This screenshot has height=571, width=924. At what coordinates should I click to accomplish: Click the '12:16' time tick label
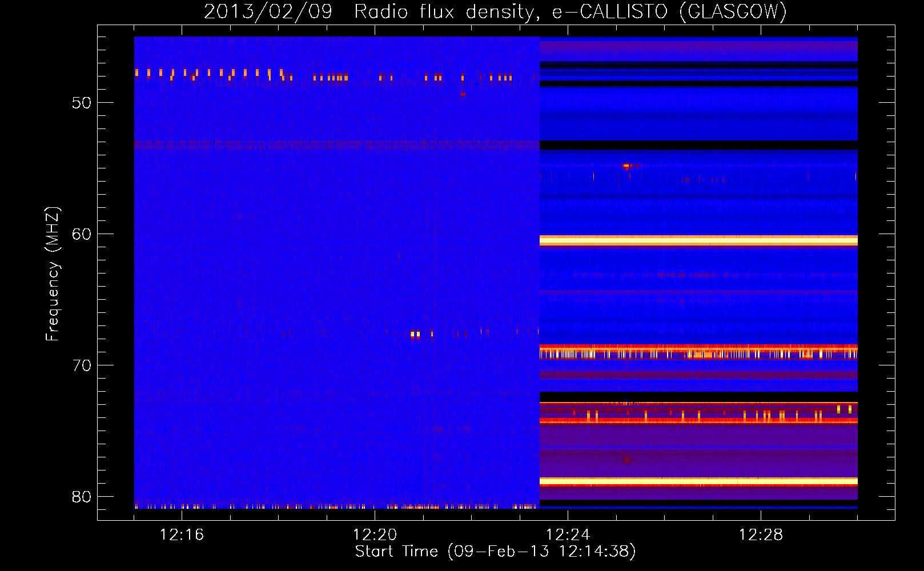182,534
